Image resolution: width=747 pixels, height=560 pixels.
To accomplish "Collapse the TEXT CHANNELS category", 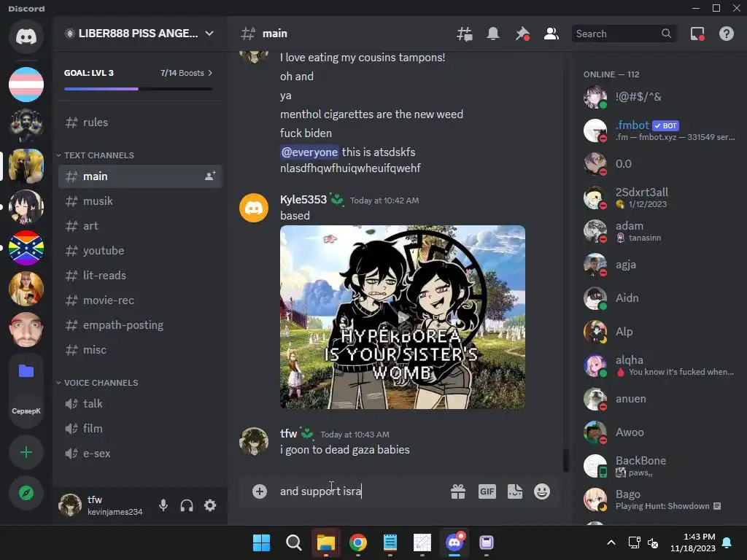I will coord(95,155).
